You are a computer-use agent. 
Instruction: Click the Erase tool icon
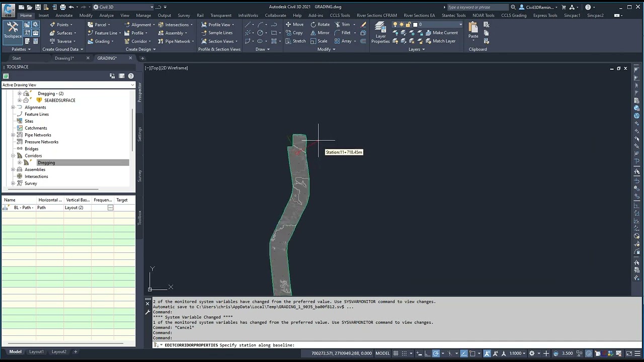[363, 24]
